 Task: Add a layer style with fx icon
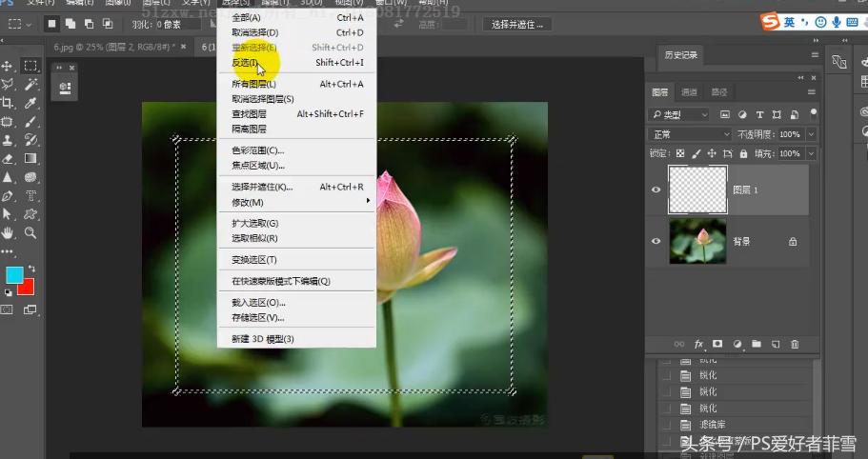[698, 344]
